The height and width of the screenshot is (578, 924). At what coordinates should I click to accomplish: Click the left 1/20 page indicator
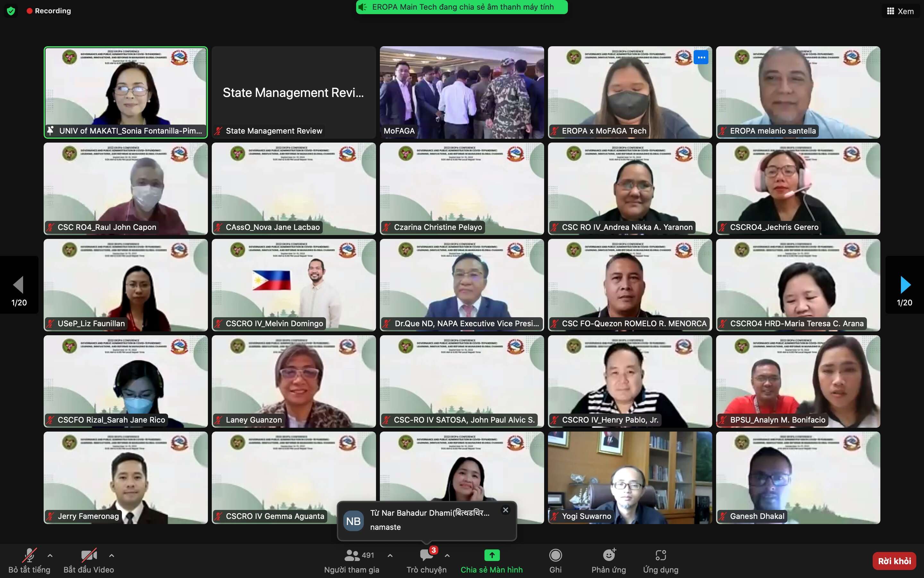[19, 302]
